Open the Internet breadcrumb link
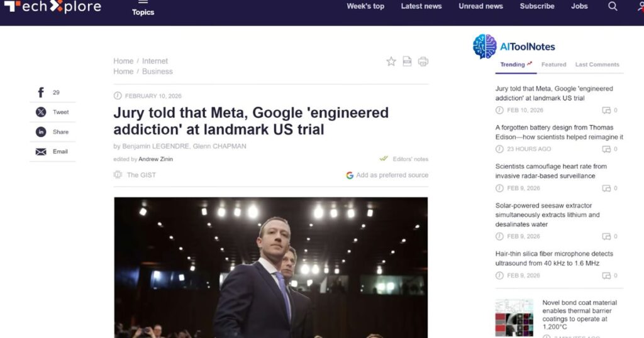644x338 pixels. [x=155, y=61]
